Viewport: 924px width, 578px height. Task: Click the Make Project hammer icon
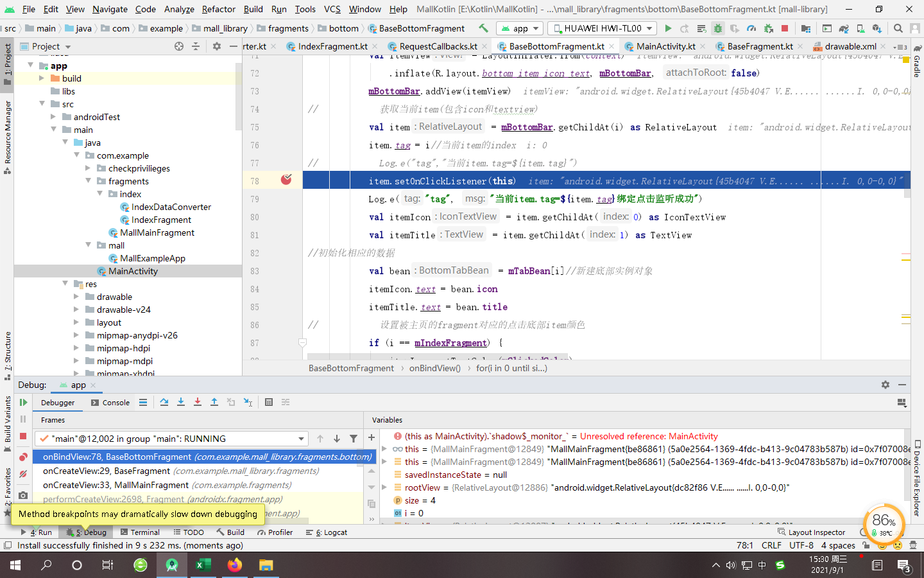tap(483, 28)
